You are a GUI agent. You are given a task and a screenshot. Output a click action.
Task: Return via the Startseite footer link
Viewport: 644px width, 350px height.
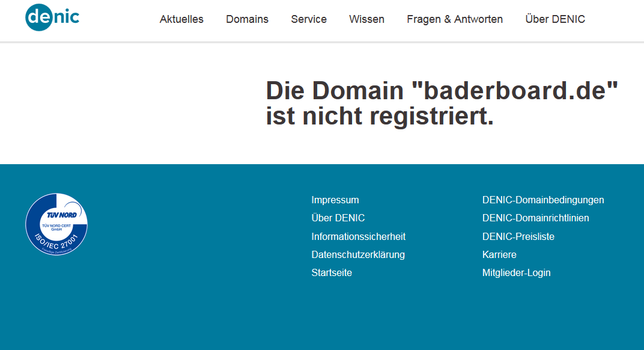pos(332,272)
